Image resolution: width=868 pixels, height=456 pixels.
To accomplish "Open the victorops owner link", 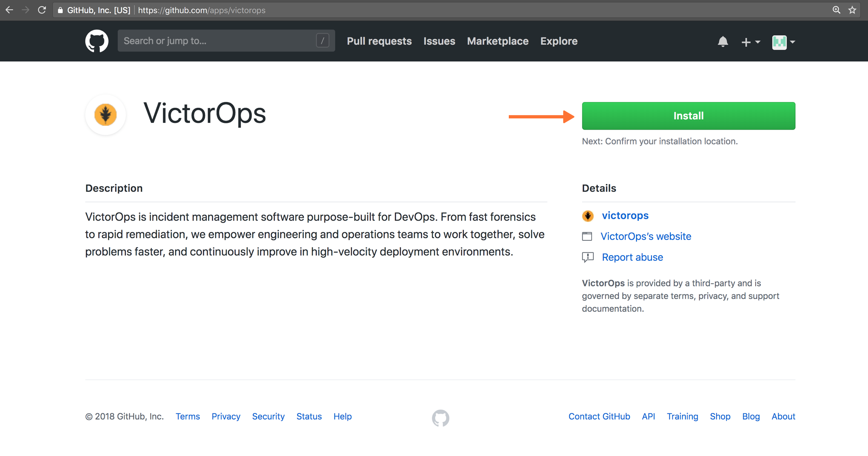I will coord(625,215).
